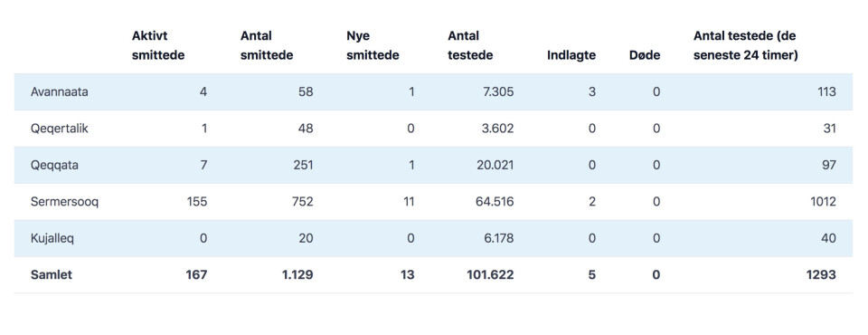Viewport: 868px width, 335px height.
Task: Click Sermersooq's Nye smittede value 11
Action: click(409, 202)
